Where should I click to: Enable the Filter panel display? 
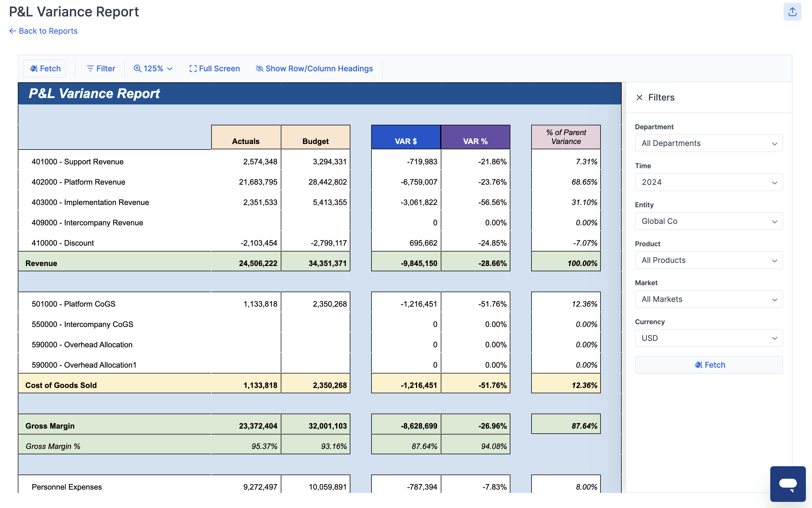click(100, 68)
